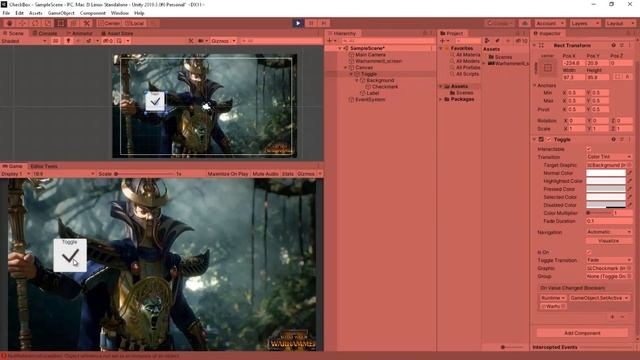Open Rect Transform preset settings icon
Viewport: 640px width, 360px height.
622,45
